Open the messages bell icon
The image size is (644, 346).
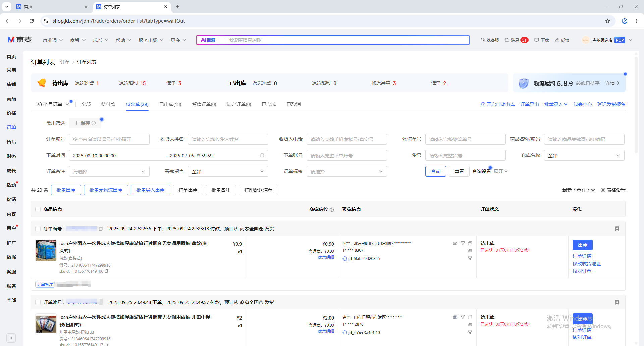[507, 40]
